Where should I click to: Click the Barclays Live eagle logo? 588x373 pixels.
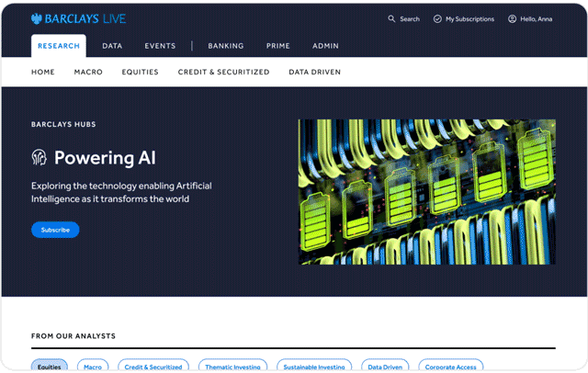click(37, 18)
